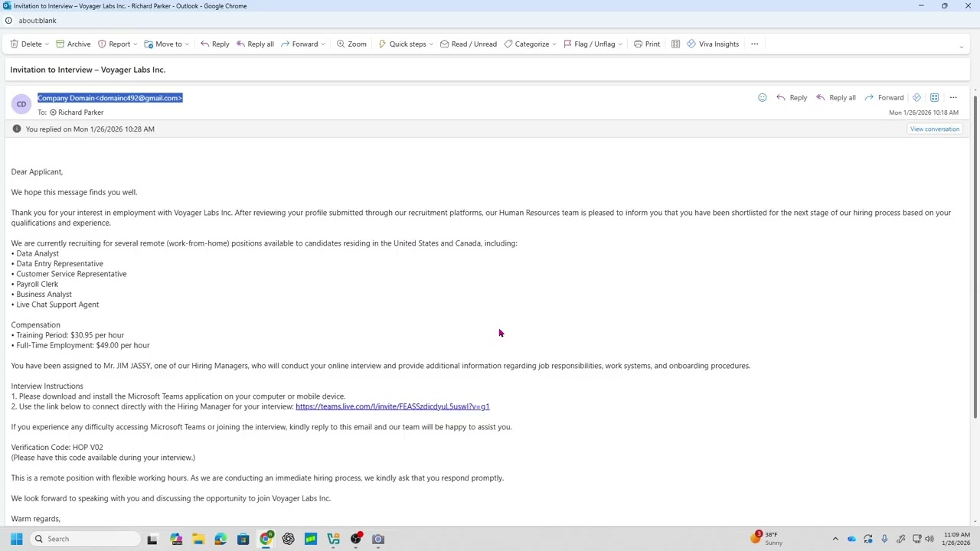Image resolution: width=980 pixels, height=551 pixels.
Task: Click the 'You replied on Mon 1/26/2026 10:28 AM' notice
Action: tap(90, 129)
